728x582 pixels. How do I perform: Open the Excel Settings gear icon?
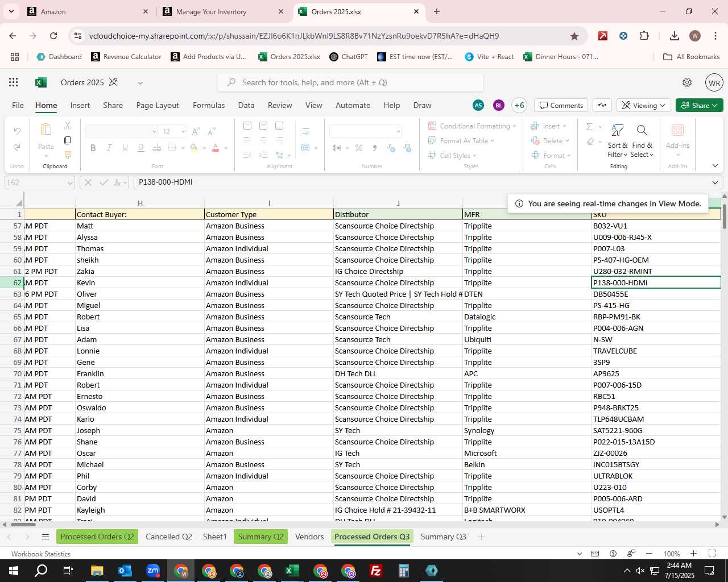click(x=687, y=82)
